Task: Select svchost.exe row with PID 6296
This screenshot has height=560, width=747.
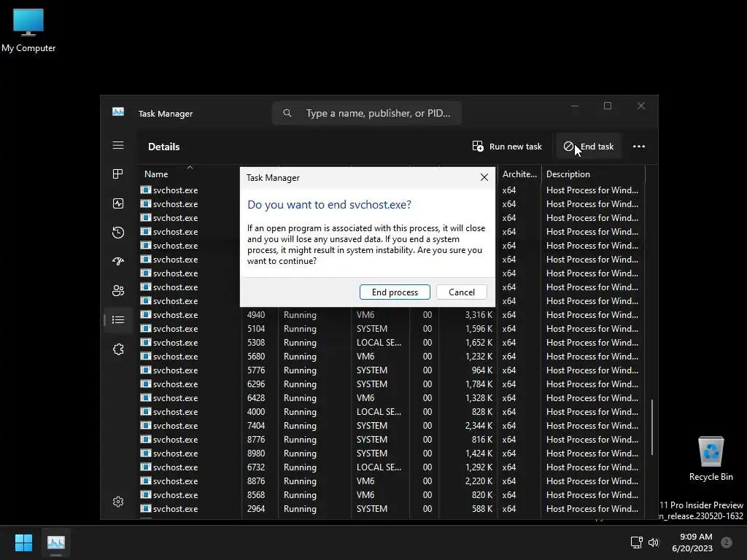Action: [x=392, y=384]
